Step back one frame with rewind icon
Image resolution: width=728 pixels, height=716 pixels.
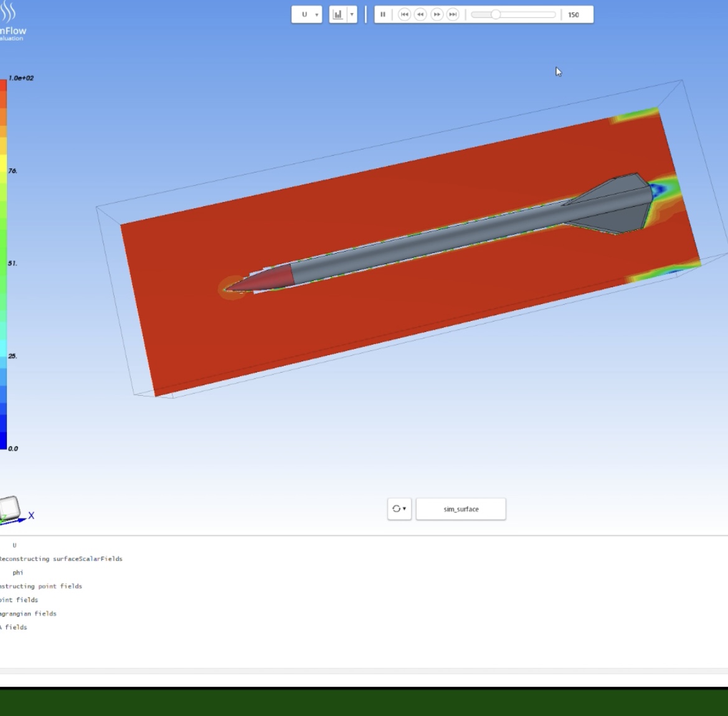click(420, 14)
